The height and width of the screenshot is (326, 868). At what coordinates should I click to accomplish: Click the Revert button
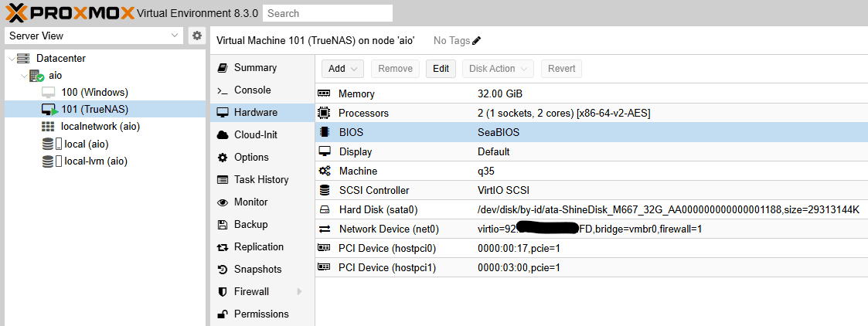pyautogui.click(x=561, y=69)
